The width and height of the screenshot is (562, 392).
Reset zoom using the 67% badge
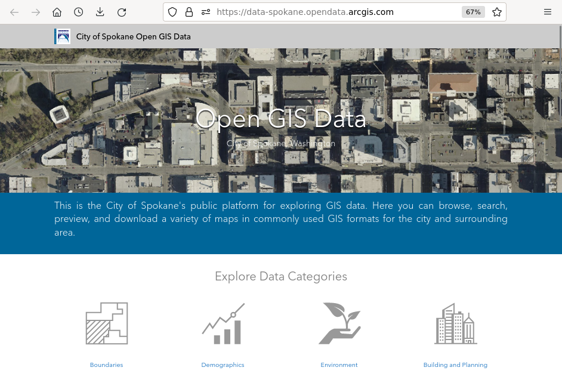[x=474, y=12]
